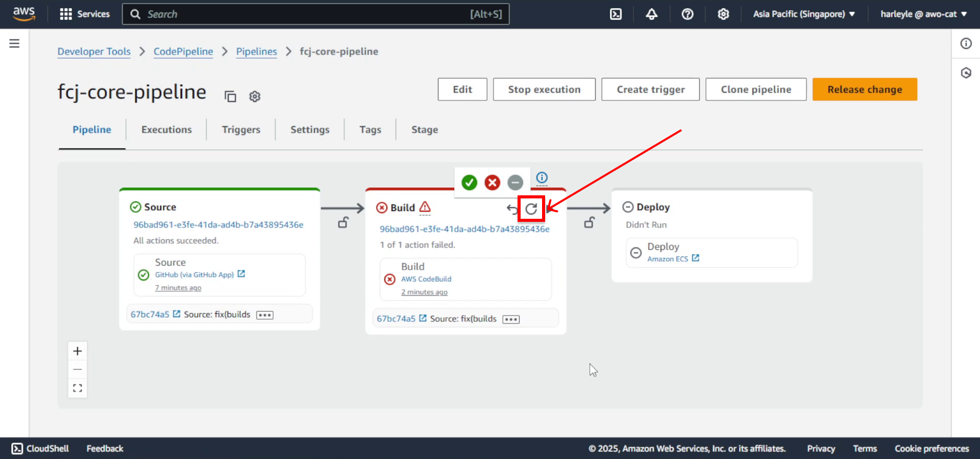Image resolution: width=980 pixels, height=459 pixels.
Task: Open commit 67bc74a5 in Source stage
Action: (155, 314)
